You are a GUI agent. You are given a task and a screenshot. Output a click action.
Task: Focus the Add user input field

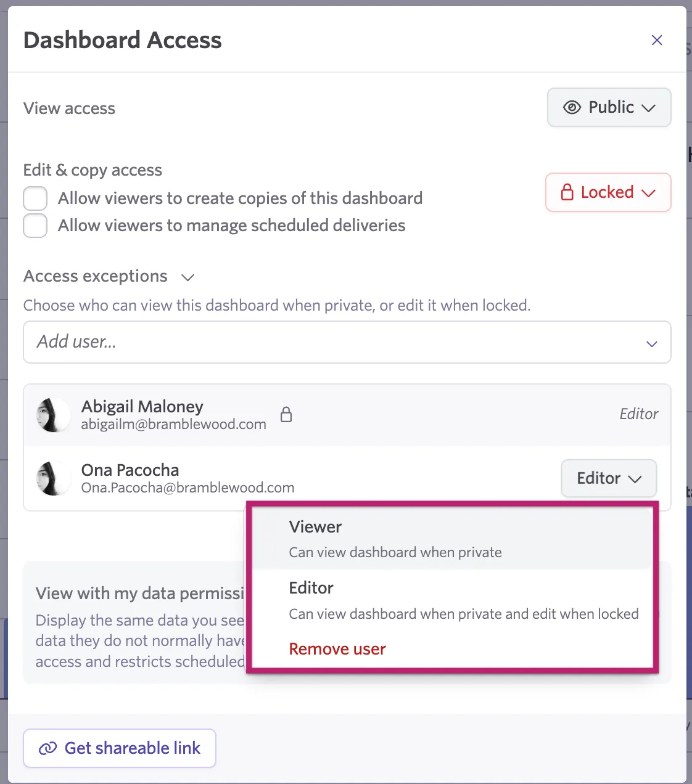point(347,342)
